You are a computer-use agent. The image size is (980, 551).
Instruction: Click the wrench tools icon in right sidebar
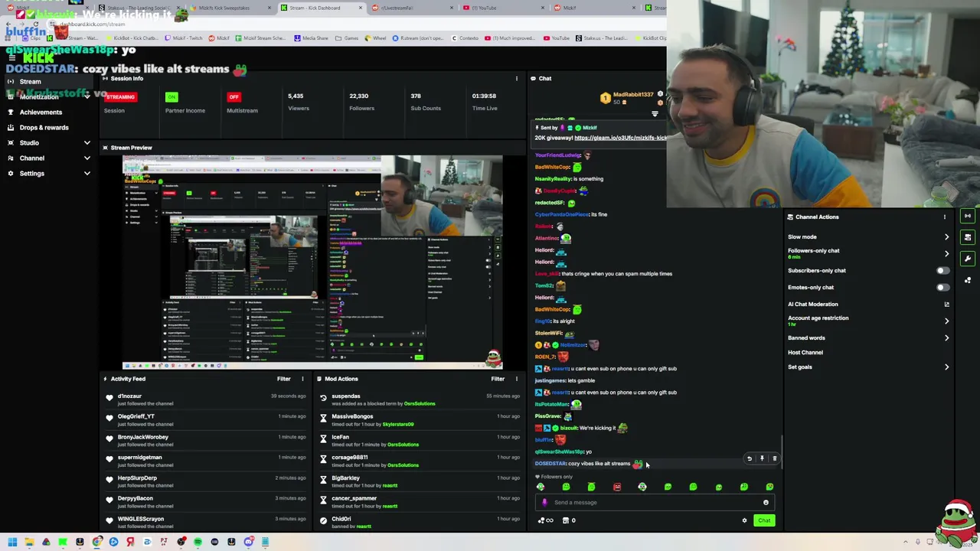(x=968, y=259)
